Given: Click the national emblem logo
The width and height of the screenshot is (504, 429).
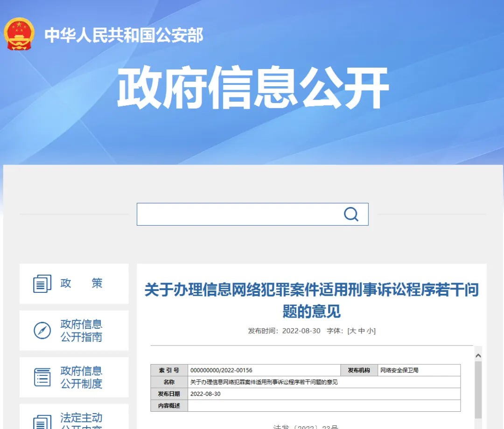Looking at the screenshot, I should (19, 35).
